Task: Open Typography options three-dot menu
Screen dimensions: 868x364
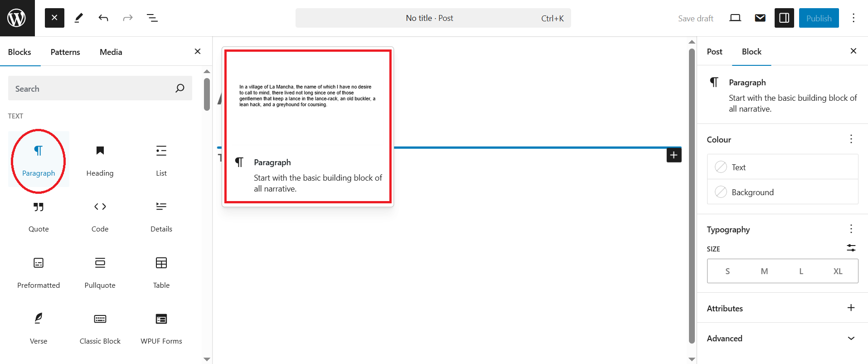Action: coord(851,229)
